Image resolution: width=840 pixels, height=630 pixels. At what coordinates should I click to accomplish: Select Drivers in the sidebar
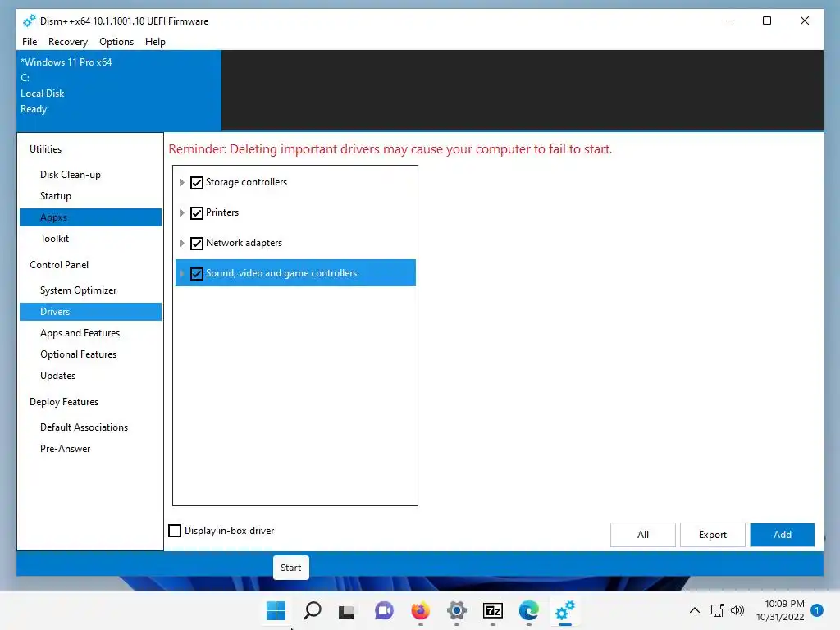point(90,312)
